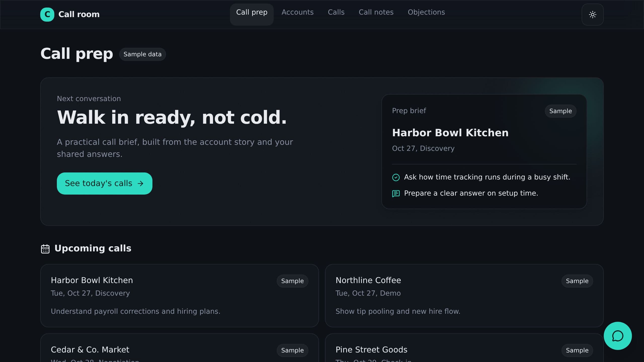The height and width of the screenshot is (362, 644).
Task: Select the Call prep tab
Action: 252,14
